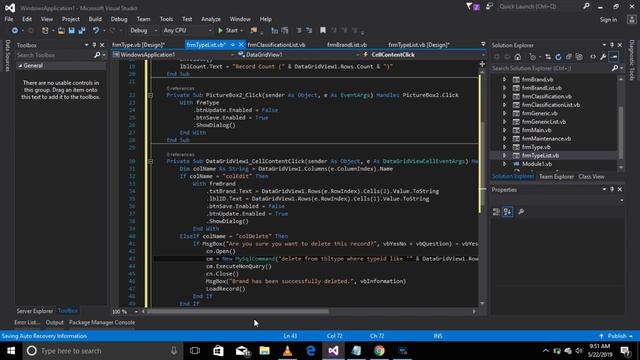This screenshot has height=360, width=640.
Task: Open the Any CPU platform dropdown
Action: tap(187, 31)
